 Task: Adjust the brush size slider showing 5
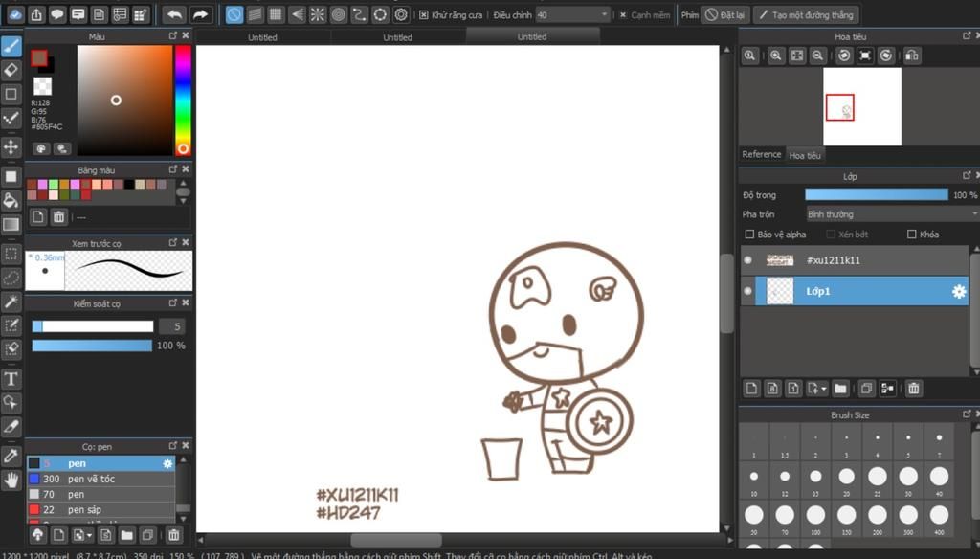pos(93,326)
